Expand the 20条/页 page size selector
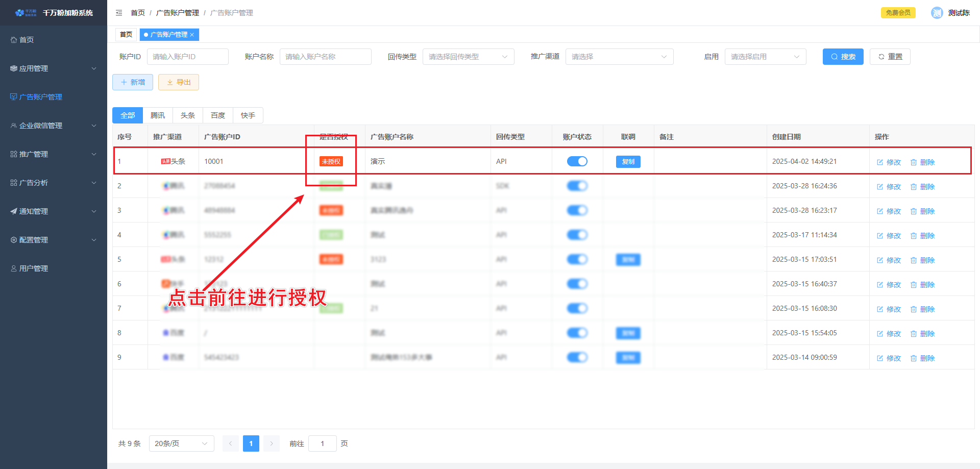Viewport: 980px width, 469px height. 181,443
